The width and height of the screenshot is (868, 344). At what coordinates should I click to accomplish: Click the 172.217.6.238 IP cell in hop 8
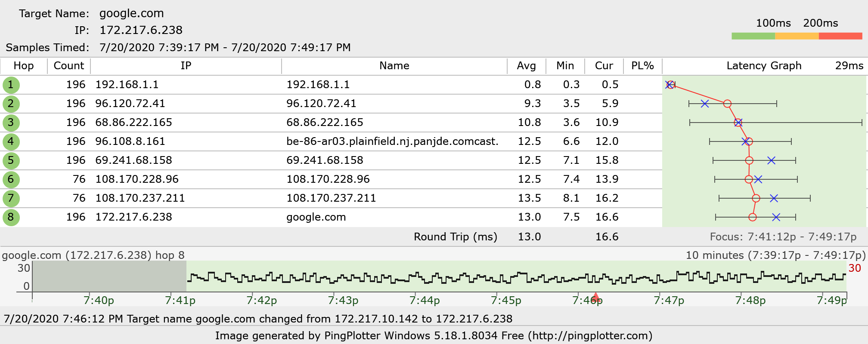point(133,217)
